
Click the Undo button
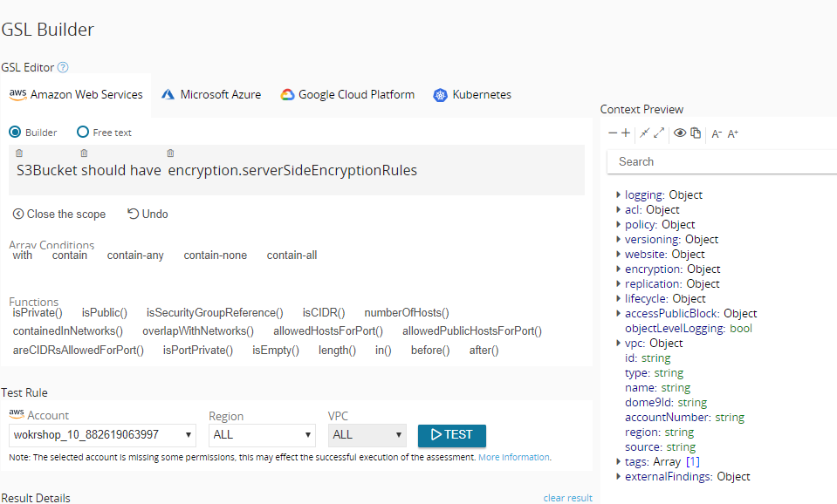click(x=148, y=214)
